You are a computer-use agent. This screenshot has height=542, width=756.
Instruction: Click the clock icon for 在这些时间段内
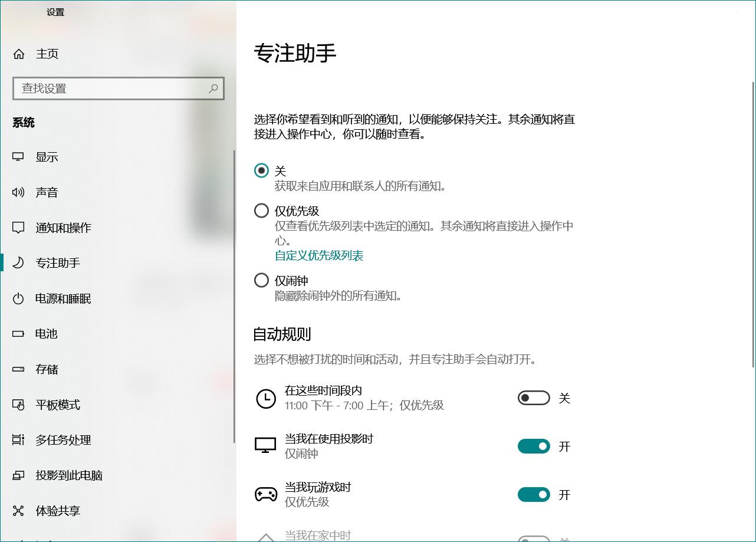265,398
